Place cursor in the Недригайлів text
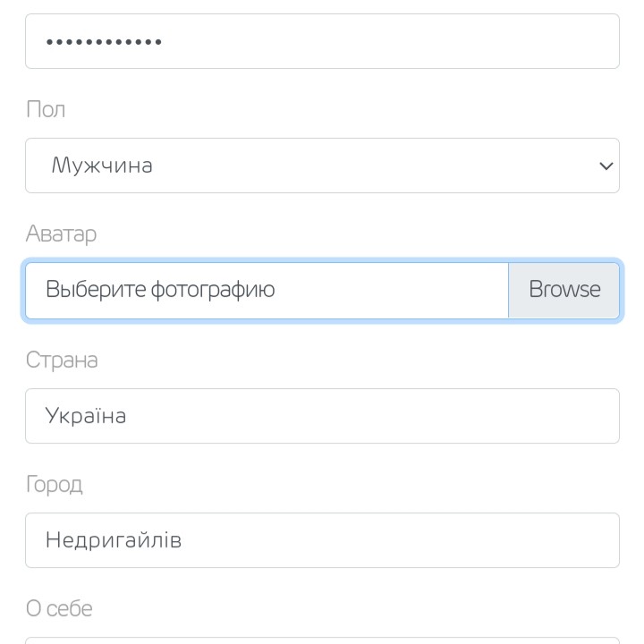This screenshot has height=644, width=644. (x=114, y=540)
